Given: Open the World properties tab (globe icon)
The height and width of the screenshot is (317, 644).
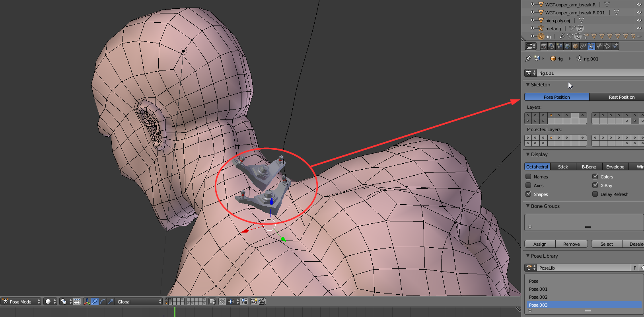Looking at the screenshot, I should pyautogui.click(x=567, y=46).
